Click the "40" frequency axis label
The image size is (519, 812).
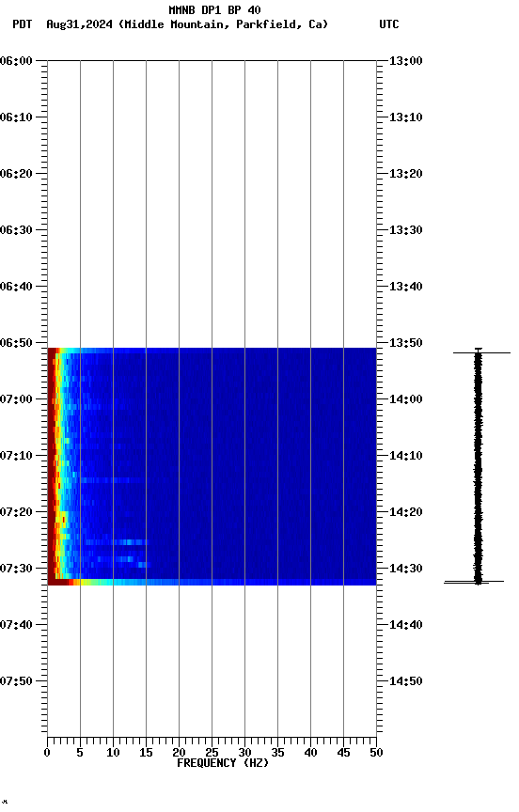[x=310, y=753]
